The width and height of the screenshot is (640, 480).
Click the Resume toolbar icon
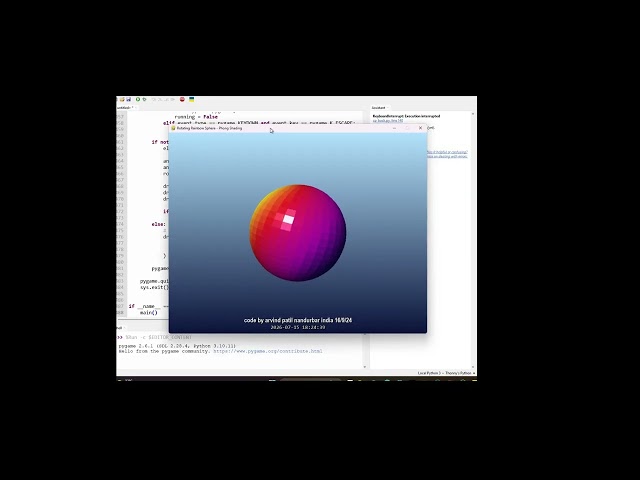point(173,99)
